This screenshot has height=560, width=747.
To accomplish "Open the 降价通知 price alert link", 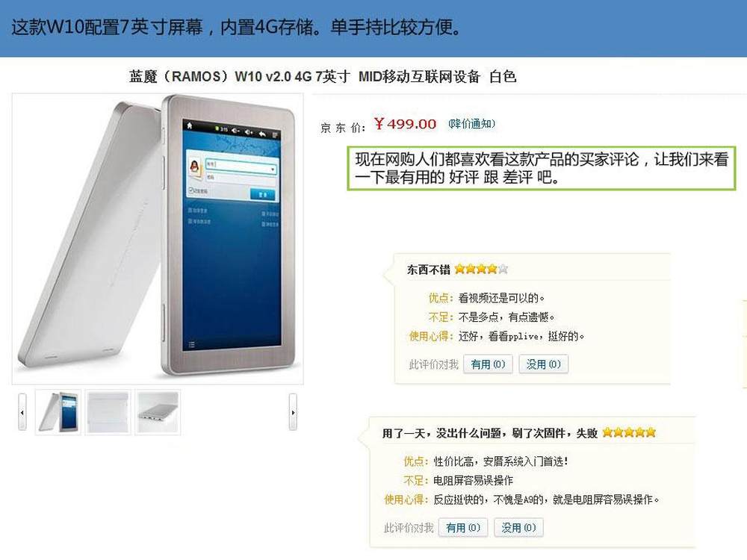I will (x=471, y=124).
